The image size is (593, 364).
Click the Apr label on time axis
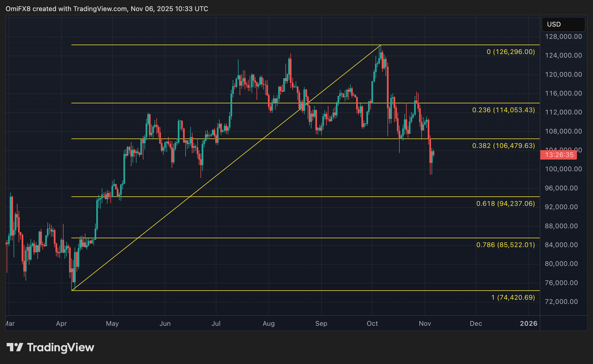[x=61, y=324]
